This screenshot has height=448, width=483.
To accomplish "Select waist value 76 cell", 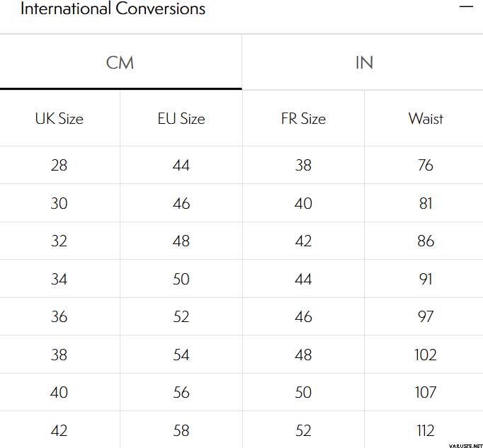I will 426,166.
